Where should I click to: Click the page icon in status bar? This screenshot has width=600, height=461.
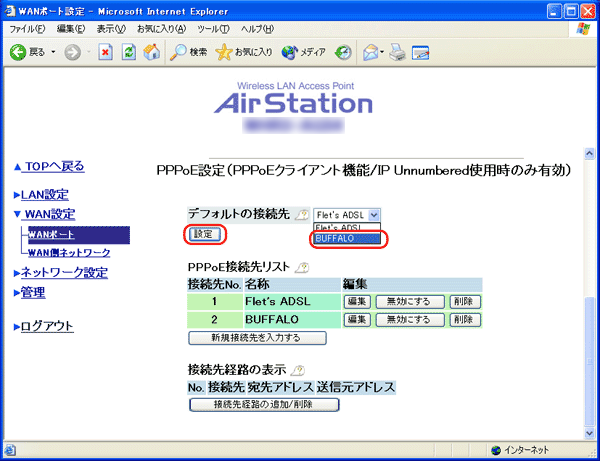point(10,450)
